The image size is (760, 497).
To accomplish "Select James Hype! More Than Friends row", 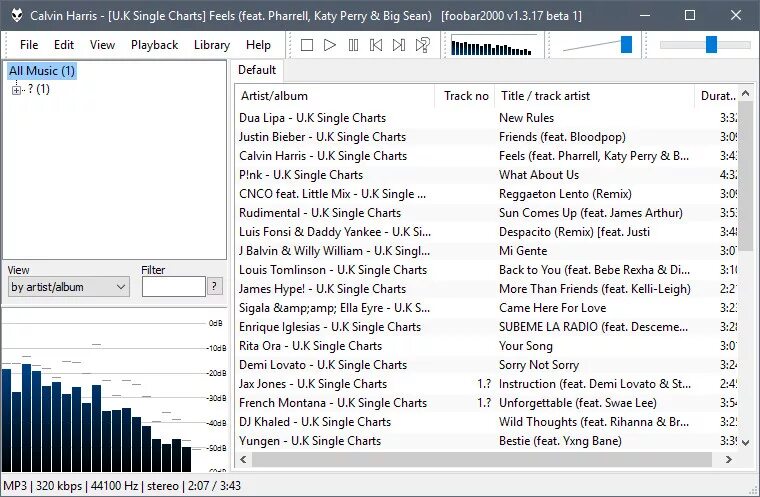I will click(x=487, y=289).
